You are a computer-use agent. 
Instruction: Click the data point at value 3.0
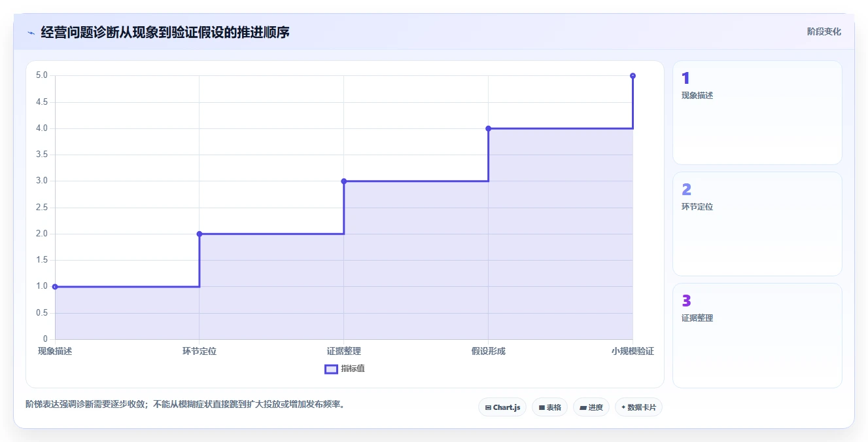pos(343,181)
